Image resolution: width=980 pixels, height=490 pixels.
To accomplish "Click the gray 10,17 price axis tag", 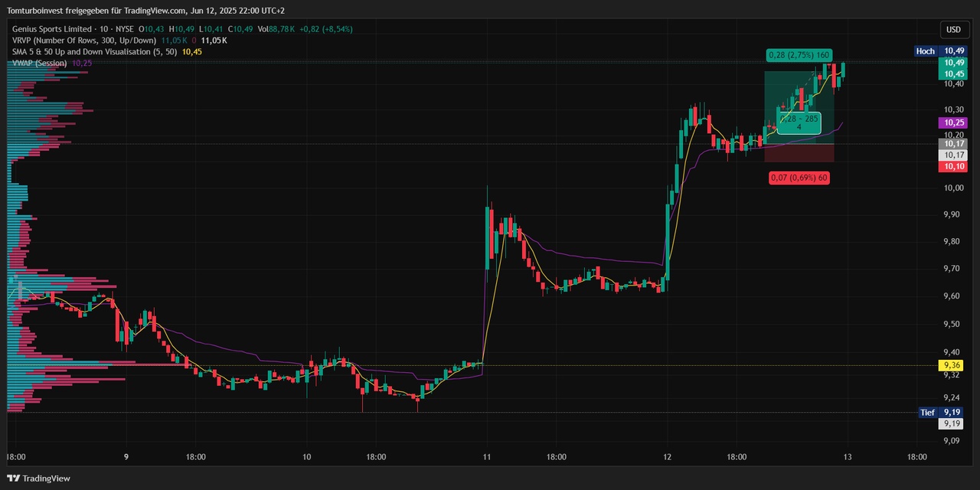I will (954, 144).
